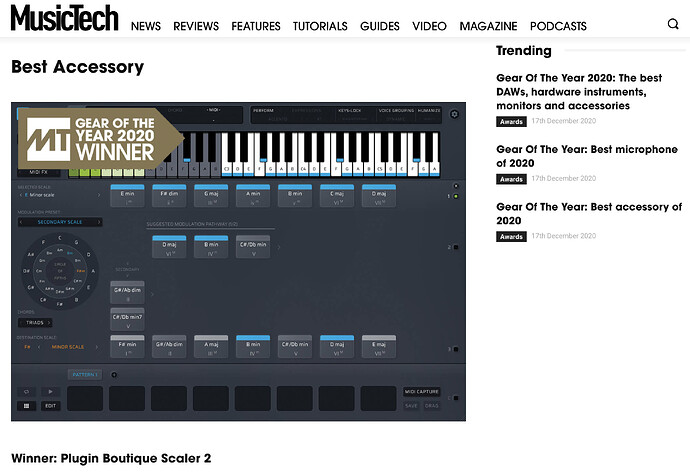Open the PODCASTS section
The height and width of the screenshot is (472, 690).
tap(558, 26)
